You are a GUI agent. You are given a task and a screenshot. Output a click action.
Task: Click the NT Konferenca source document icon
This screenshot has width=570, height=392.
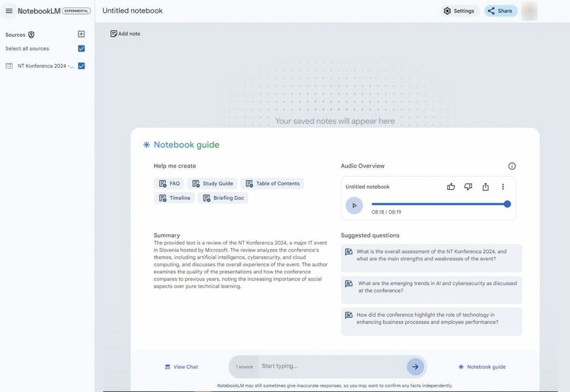coord(9,66)
